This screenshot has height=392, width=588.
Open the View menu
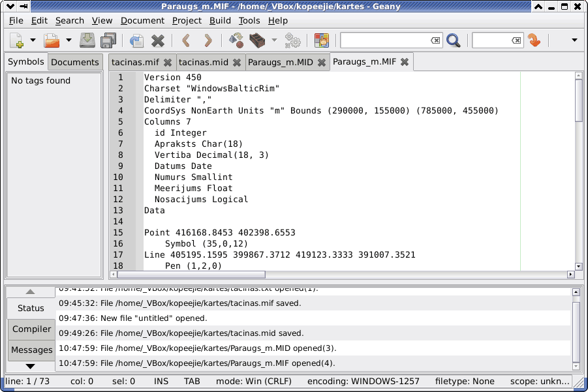coord(102,21)
